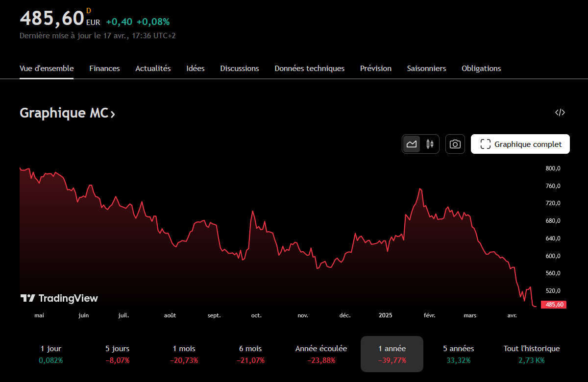The height and width of the screenshot is (382, 588).
Task: Click the 485,60 price label on axis
Action: (553, 305)
